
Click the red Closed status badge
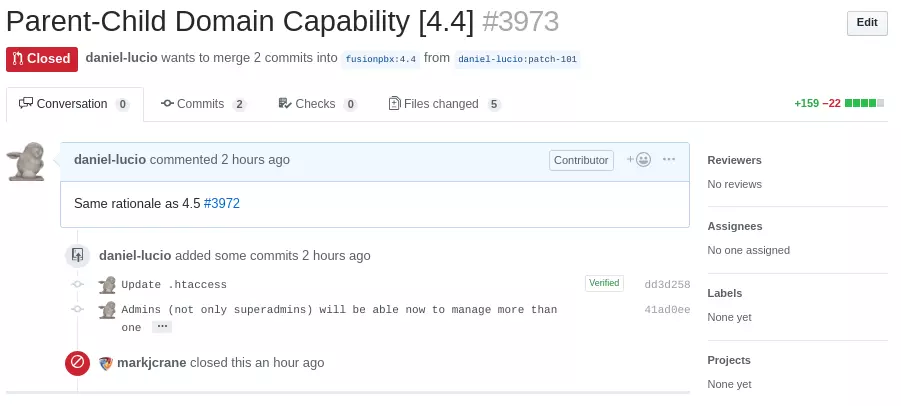coord(42,59)
